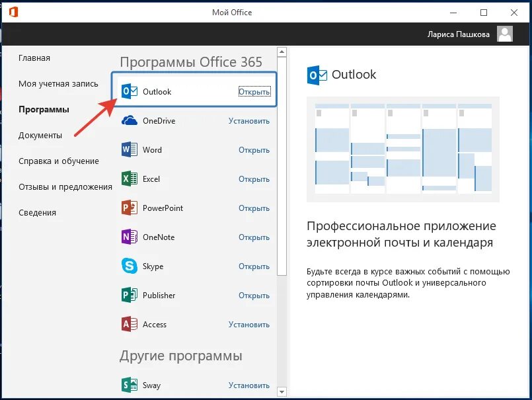The height and width of the screenshot is (400, 532).
Task: Click Открыть next to PowerPoint
Action: pyautogui.click(x=254, y=208)
